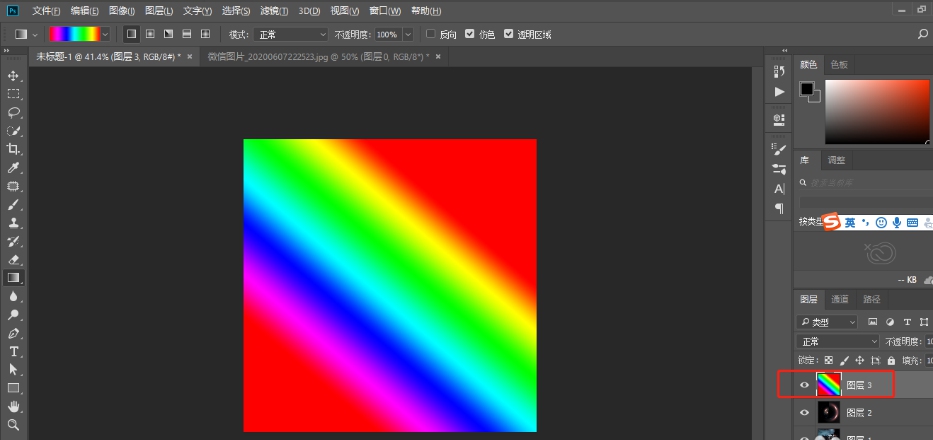Pick the Crop tool
The width and height of the screenshot is (933, 440).
click(14, 148)
